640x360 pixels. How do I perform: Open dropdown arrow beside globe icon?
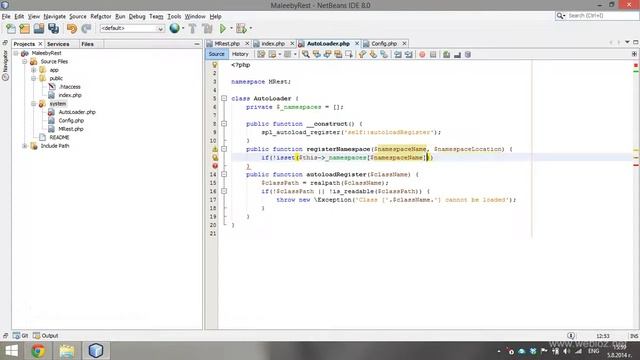click(x=183, y=29)
